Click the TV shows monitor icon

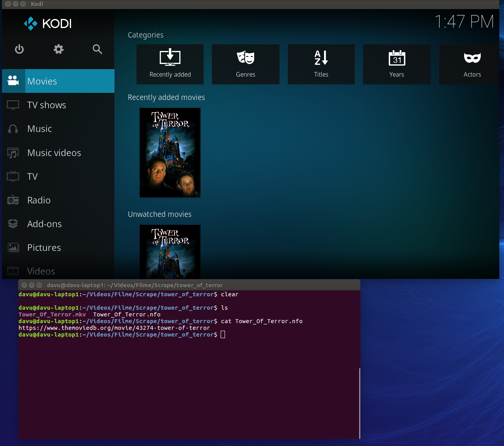13,105
